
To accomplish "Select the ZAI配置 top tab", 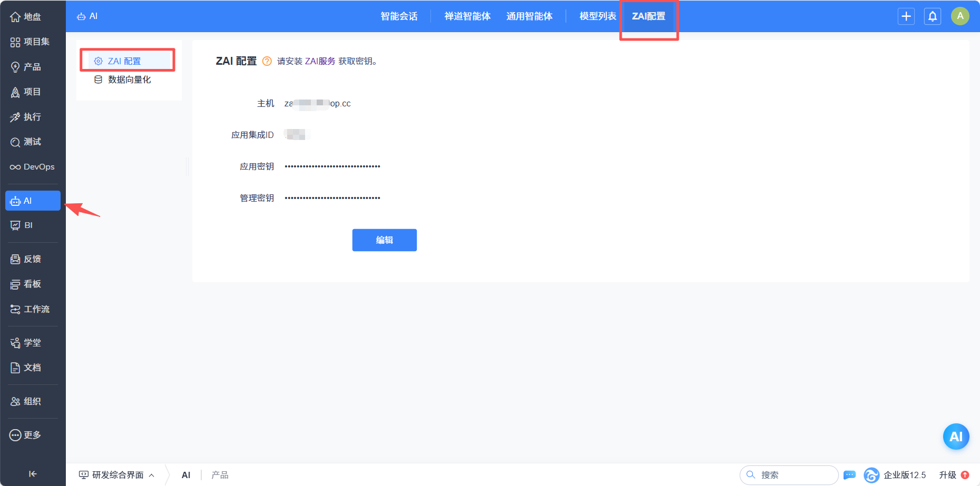I will tap(649, 16).
